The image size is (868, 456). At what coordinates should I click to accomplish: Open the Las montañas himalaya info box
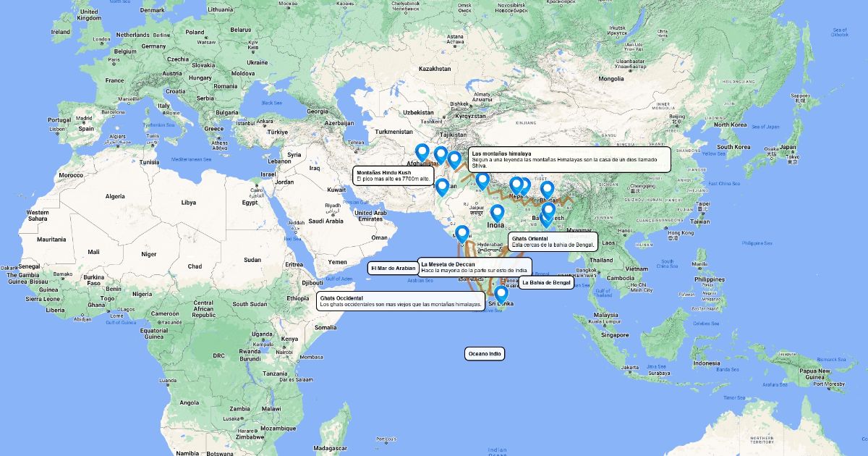click(x=570, y=161)
